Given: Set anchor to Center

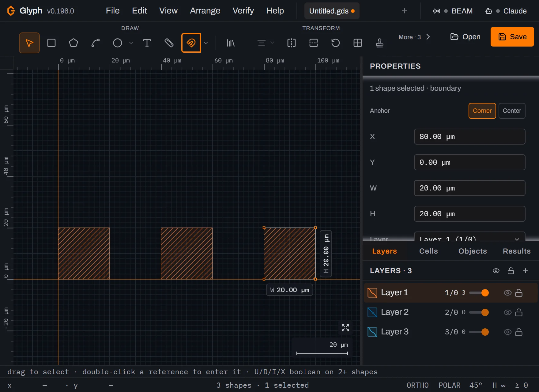Looking at the screenshot, I should [512, 111].
